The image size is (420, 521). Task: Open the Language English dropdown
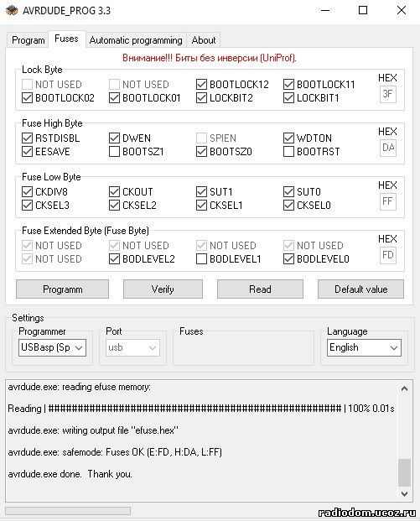click(x=364, y=347)
